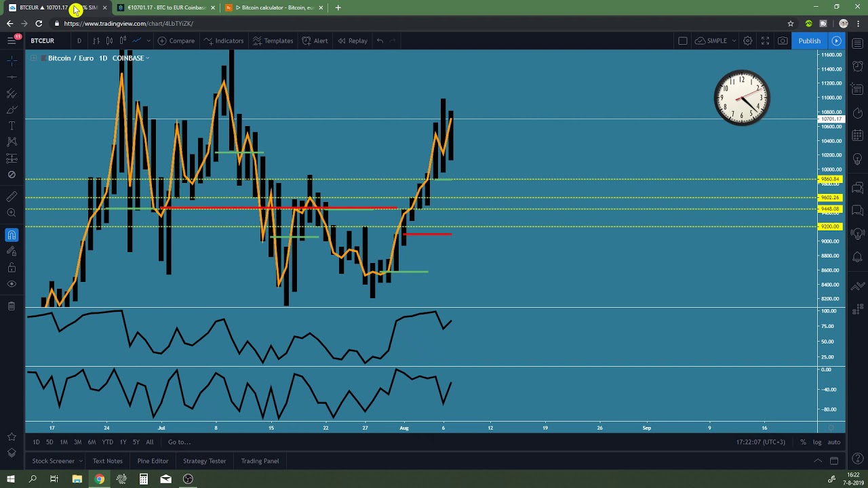Open the Strategy Tester tab

[x=204, y=461]
